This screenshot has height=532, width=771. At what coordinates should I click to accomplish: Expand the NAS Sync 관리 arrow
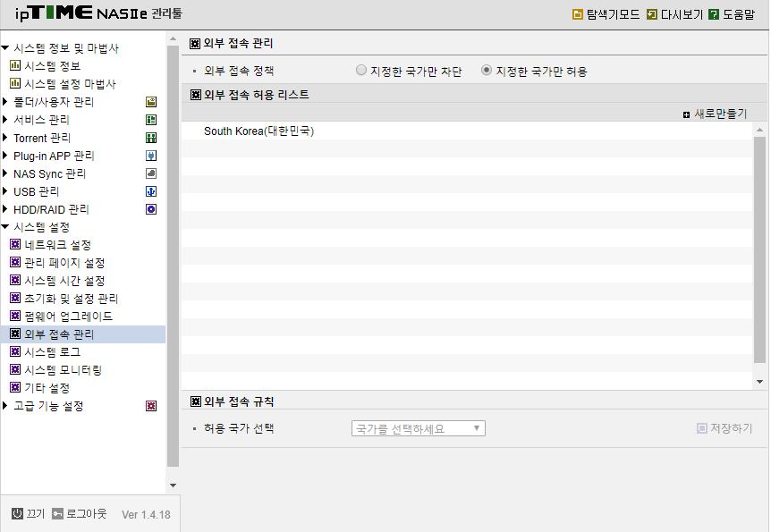pyautogui.click(x=4, y=173)
